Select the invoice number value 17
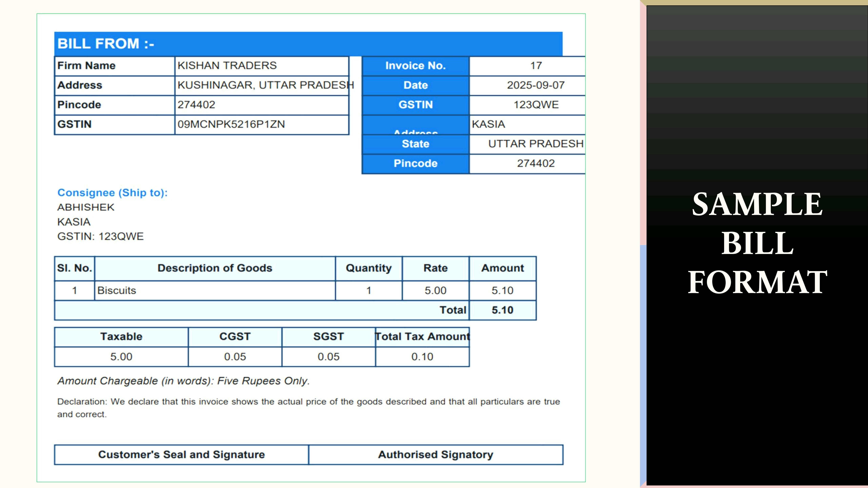The width and height of the screenshot is (868, 488). tap(536, 66)
